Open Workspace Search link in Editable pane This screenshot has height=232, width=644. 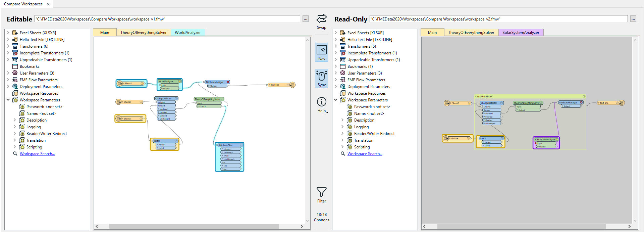coord(37,154)
